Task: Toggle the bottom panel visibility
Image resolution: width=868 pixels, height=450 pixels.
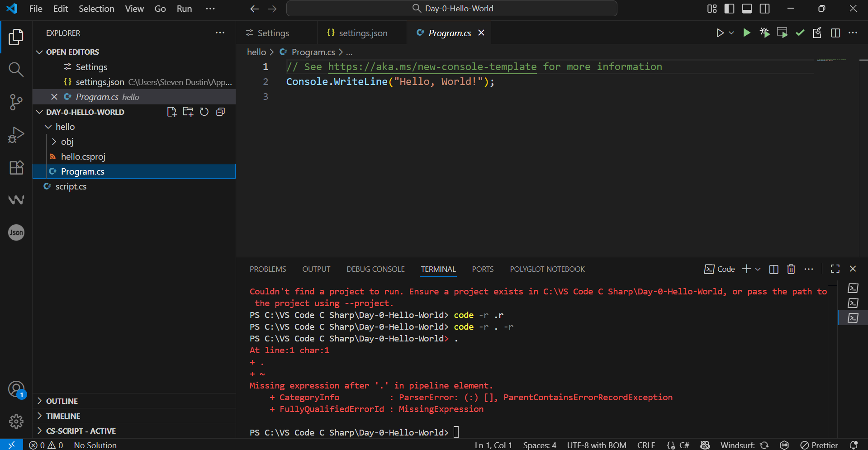Action: (x=747, y=9)
